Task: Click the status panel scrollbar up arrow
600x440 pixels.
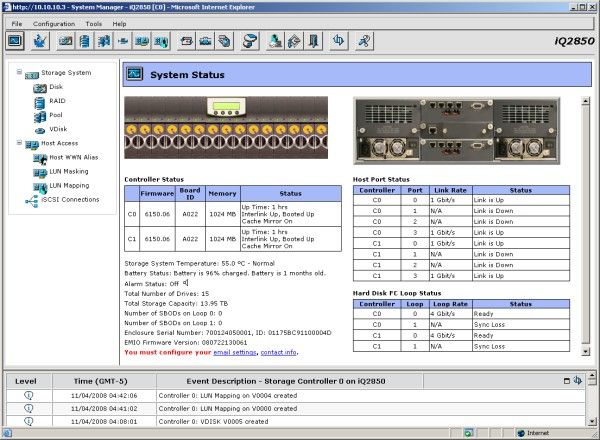Action: [x=585, y=101]
